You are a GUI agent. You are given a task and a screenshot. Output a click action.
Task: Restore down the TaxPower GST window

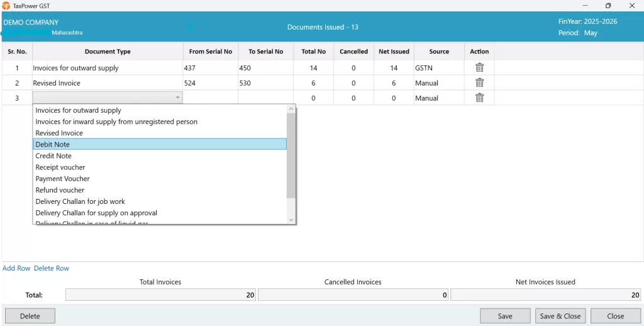click(608, 6)
